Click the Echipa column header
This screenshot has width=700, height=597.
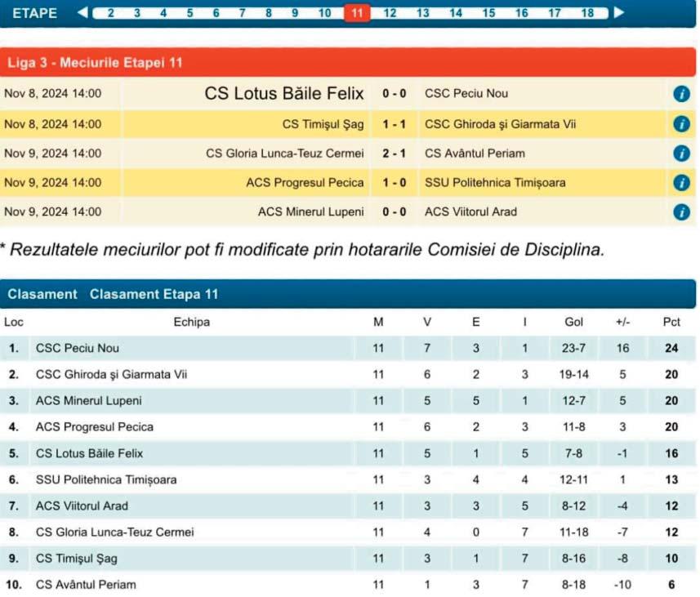click(x=191, y=322)
